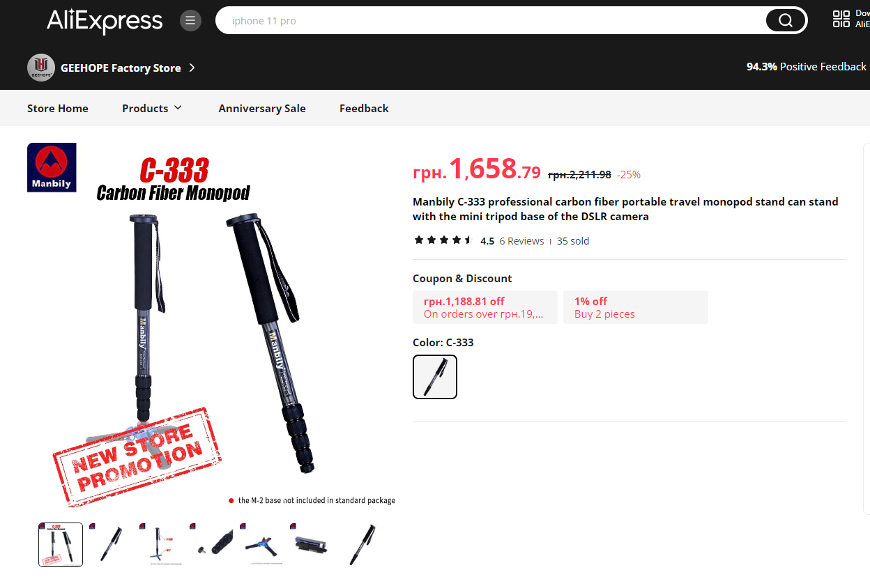Open GEEHOPE Factory Store chevron arrow
The width and height of the screenshot is (870, 588).
(x=192, y=68)
